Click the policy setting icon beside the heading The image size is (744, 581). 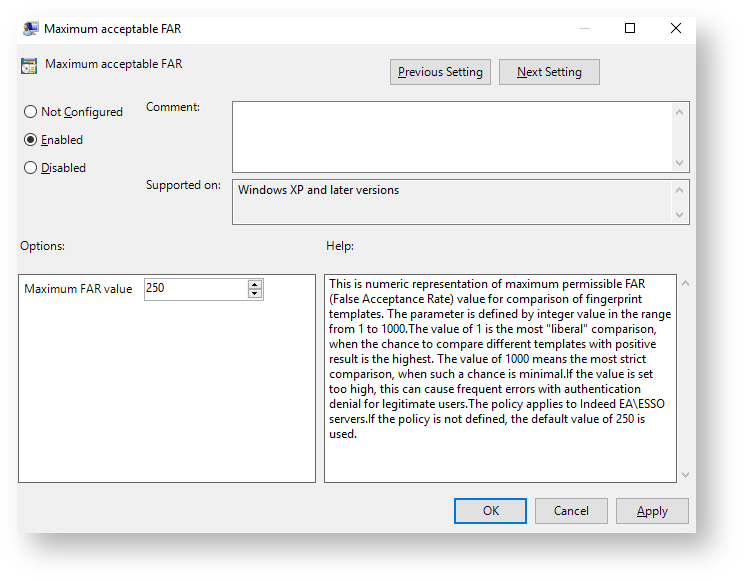coord(29,65)
